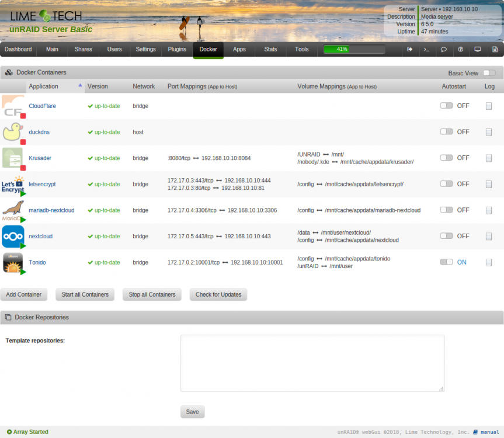Click the Template repositories text area

312,363
